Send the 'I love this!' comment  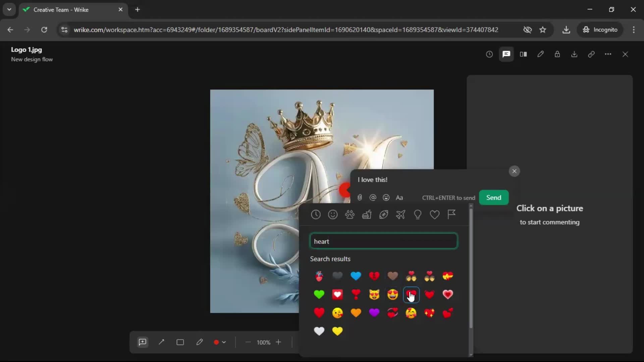tap(494, 197)
